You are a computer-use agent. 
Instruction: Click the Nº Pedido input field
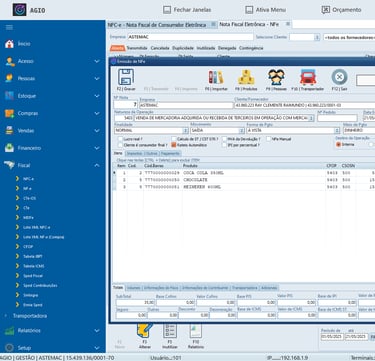(x=337, y=118)
